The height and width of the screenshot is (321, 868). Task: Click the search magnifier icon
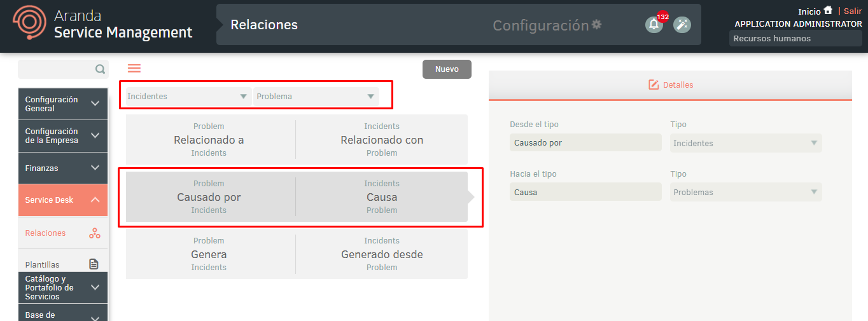(100, 69)
